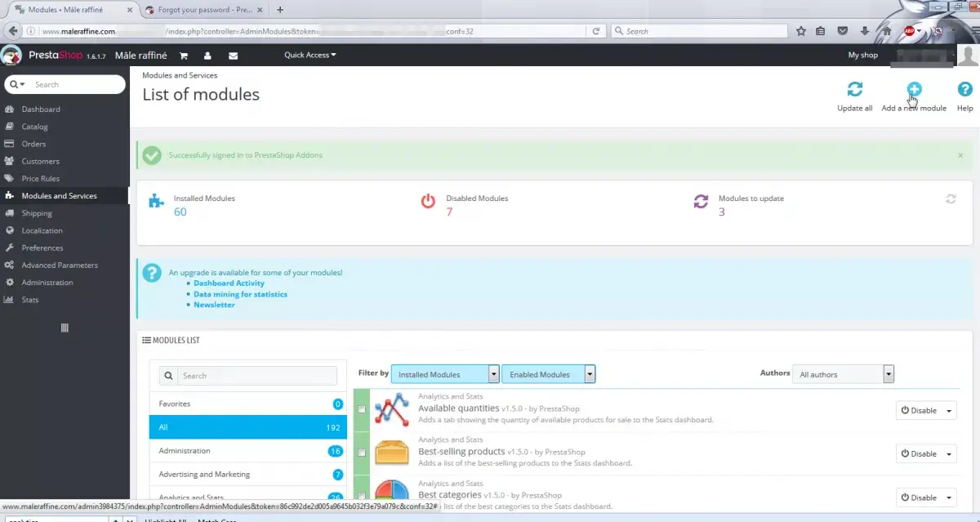Open the dropdown arrow beside Best-selling products Disable
Viewport: 980px width, 522px height.
point(949,453)
